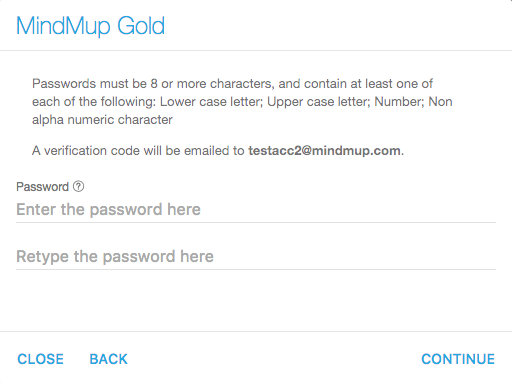Open password help via circled question mark
512x383 pixels.
78,186
